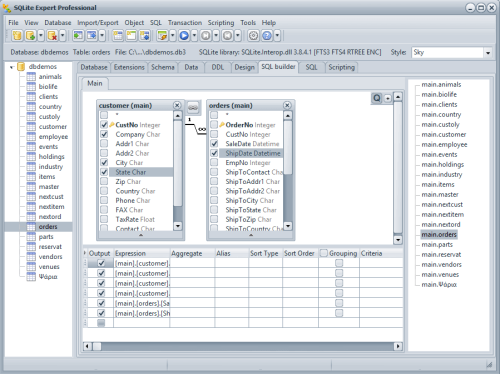Select the dbdemos database icon in tree
This screenshot has height=374, width=500.
pos(21,67)
